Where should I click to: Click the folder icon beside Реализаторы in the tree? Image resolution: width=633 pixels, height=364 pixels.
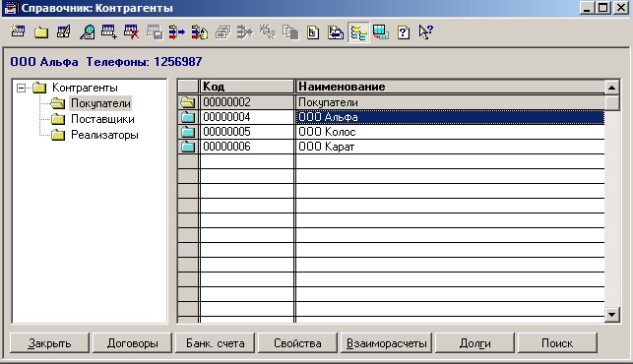tap(58, 135)
